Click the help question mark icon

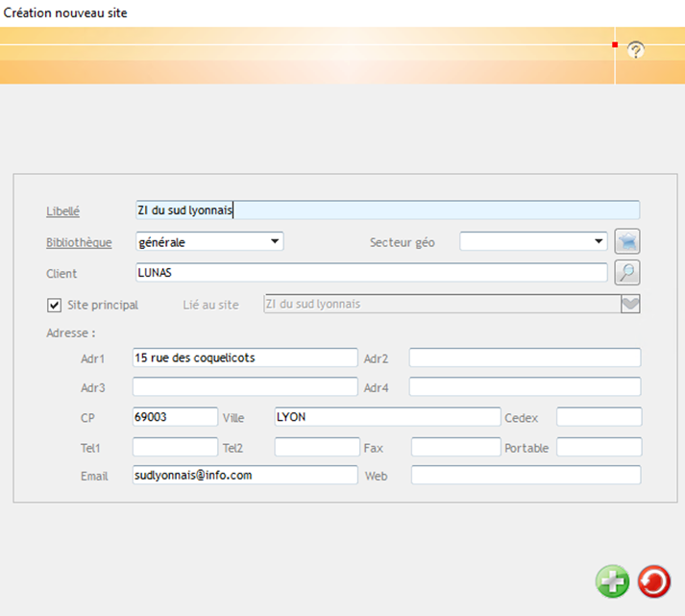point(635,50)
